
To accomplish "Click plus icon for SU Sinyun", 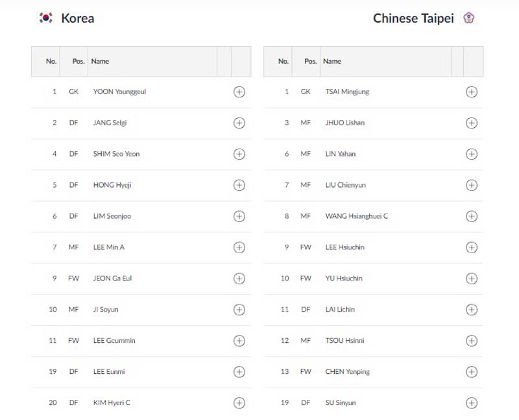I will coord(472,402).
